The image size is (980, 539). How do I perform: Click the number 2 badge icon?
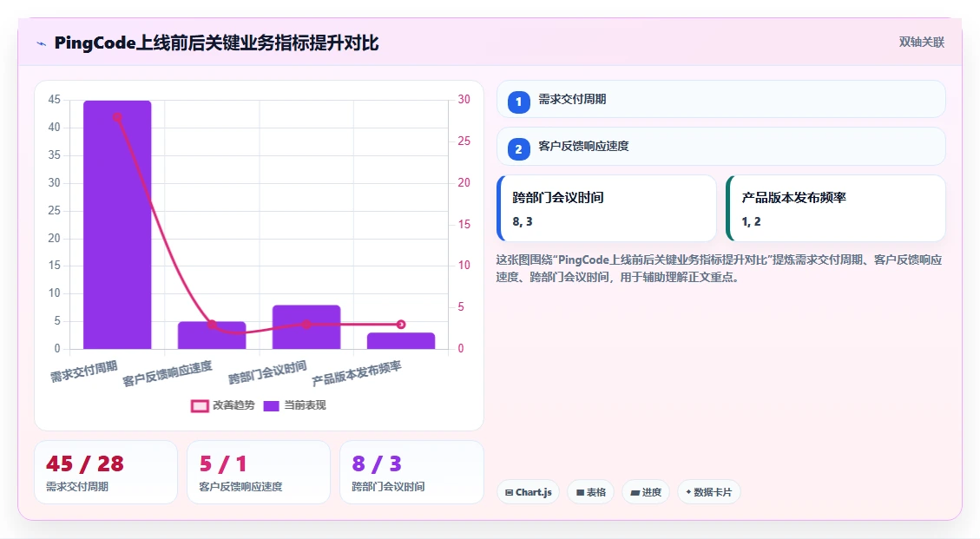coord(519,149)
